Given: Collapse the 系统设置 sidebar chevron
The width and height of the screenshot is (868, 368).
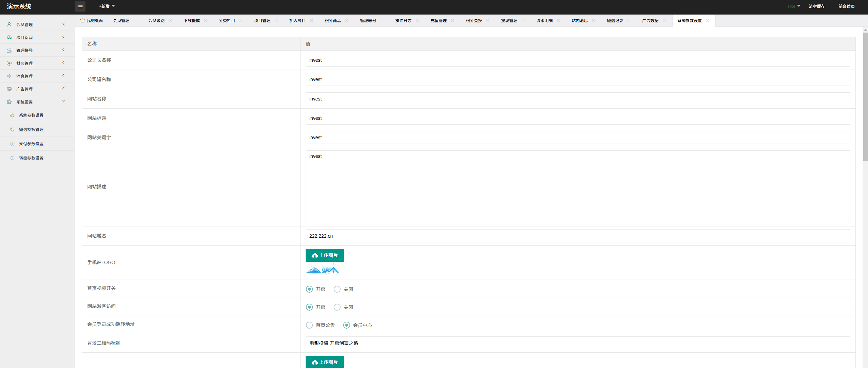Looking at the screenshot, I should tap(63, 102).
